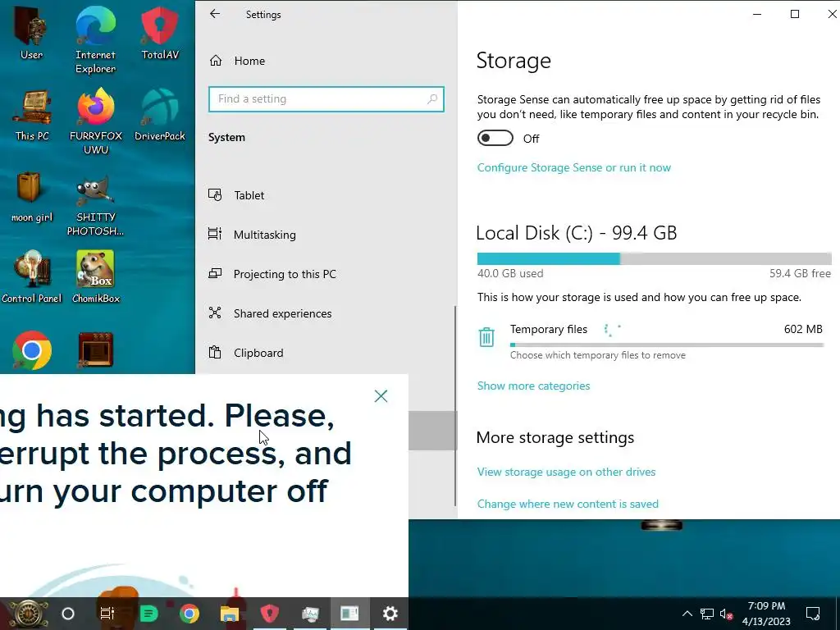Viewport: 840px width, 630px height.
Task: Open Chrome from the taskbar
Action: [189, 614]
